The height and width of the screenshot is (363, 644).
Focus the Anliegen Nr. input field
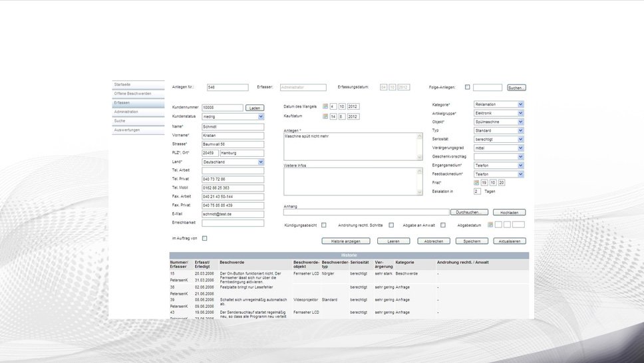[228, 88]
